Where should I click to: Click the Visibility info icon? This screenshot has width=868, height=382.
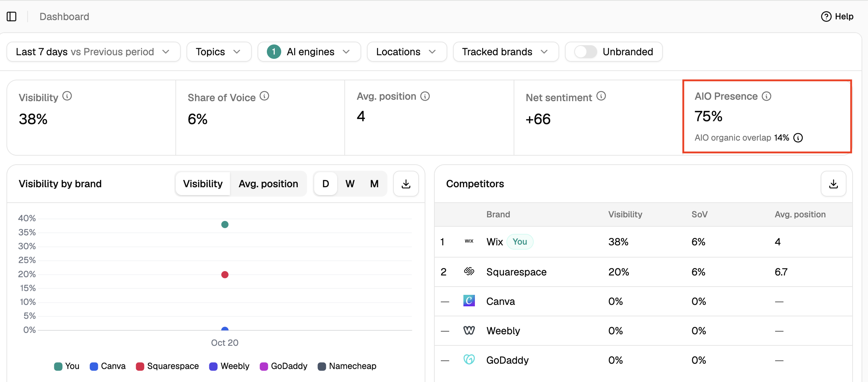[67, 96]
